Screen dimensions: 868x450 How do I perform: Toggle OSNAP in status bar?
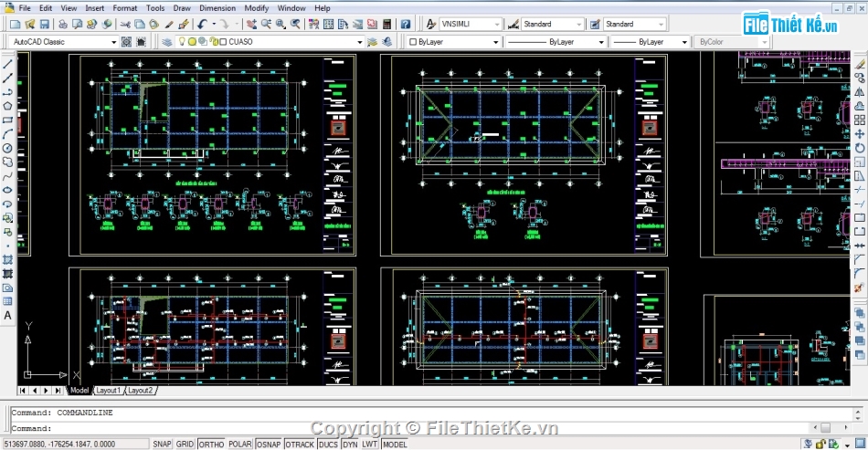269,444
